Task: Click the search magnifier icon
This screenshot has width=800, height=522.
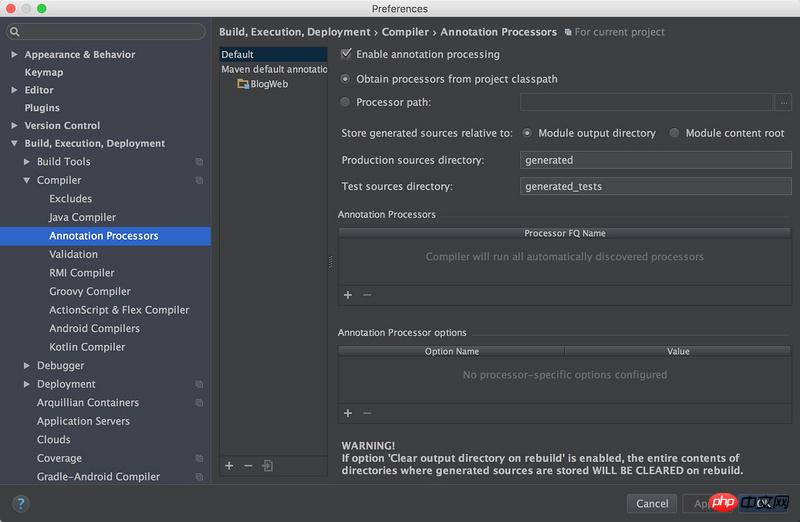Action: pyautogui.click(x=14, y=32)
